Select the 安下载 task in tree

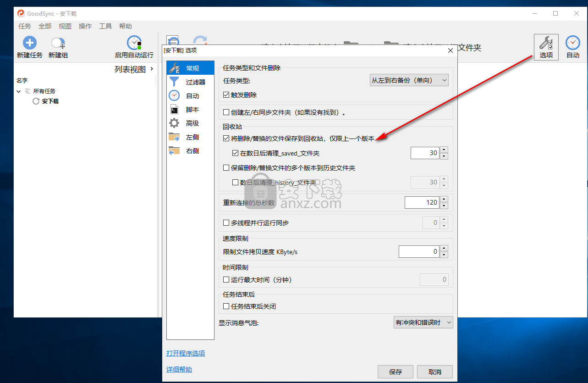(50, 101)
